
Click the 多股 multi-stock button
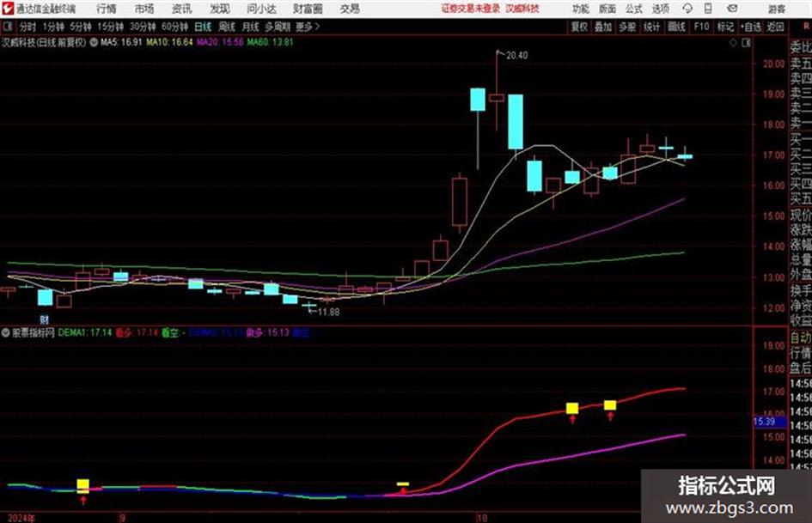click(627, 27)
